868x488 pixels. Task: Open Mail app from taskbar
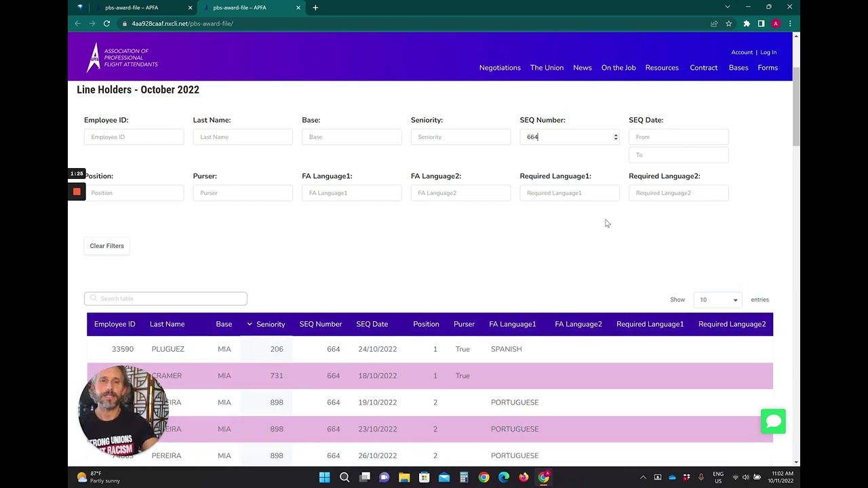pos(444,477)
